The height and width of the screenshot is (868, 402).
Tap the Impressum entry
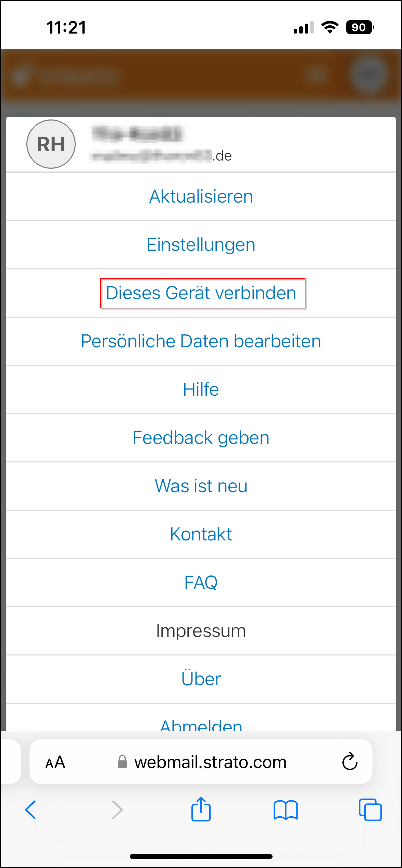(x=201, y=631)
